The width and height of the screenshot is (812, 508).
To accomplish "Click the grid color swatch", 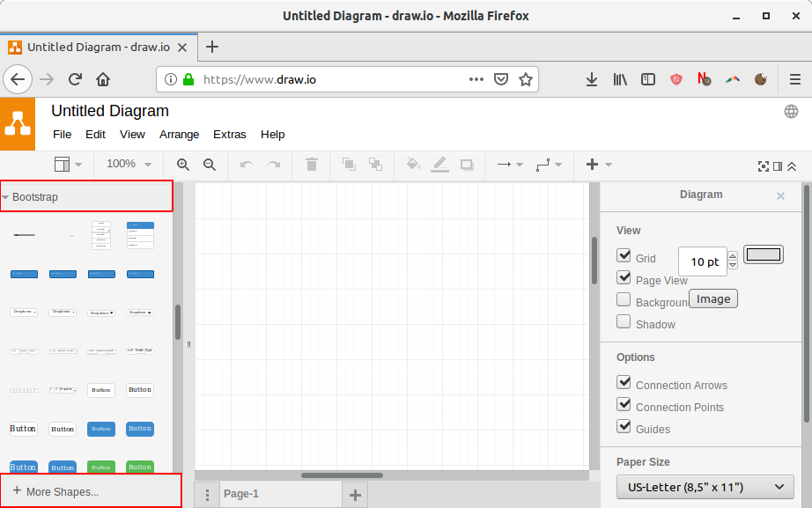I will pyautogui.click(x=763, y=255).
